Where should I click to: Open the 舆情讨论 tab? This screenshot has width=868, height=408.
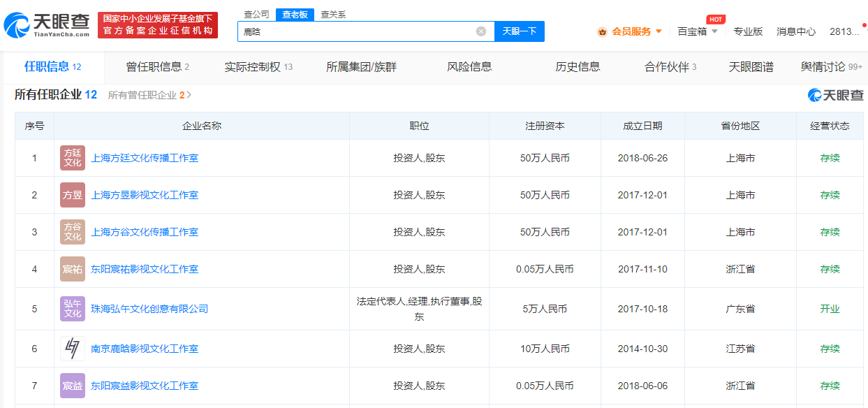[832, 67]
